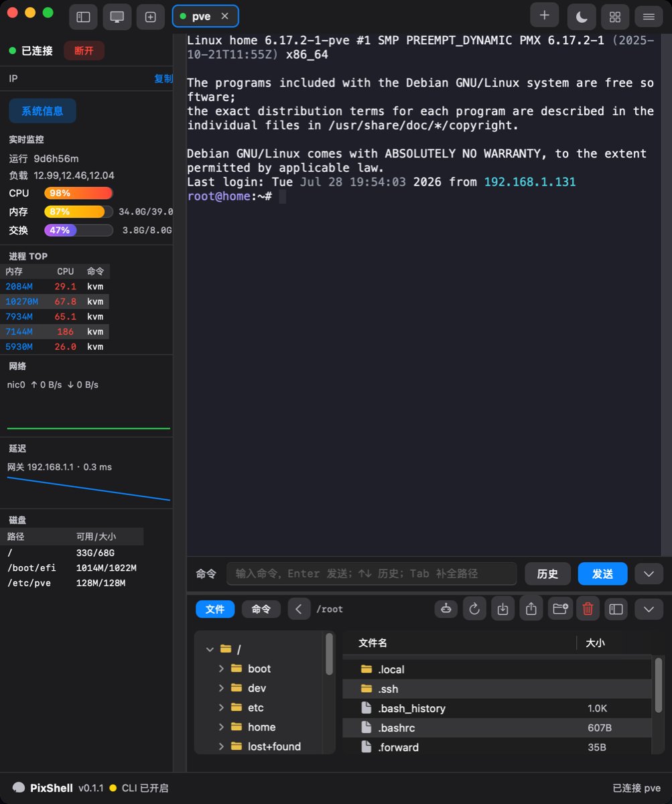Image resolution: width=672 pixels, height=804 pixels.
Task: Select the /etc/pve disk row
Action: click(72, 583)
